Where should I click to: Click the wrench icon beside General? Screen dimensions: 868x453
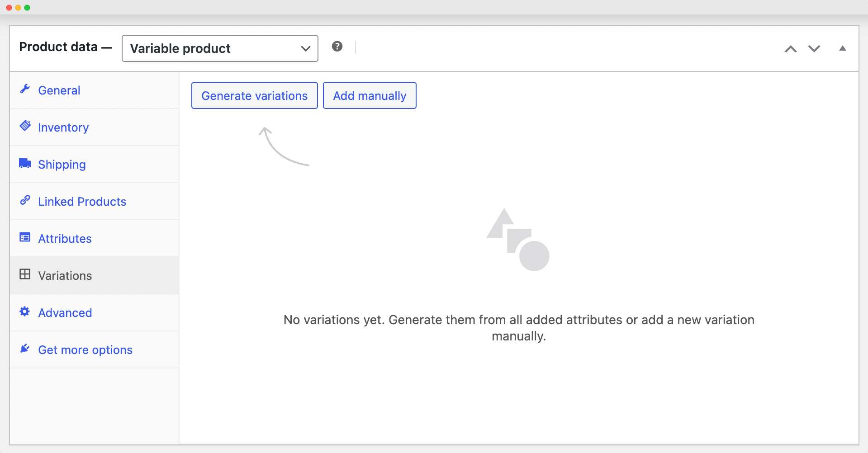(25, 89)
